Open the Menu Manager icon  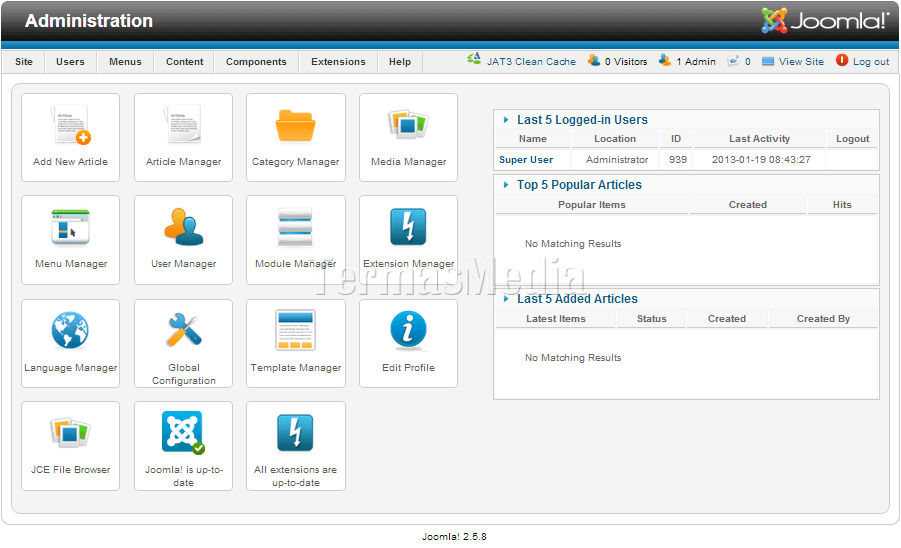(x=70, y=227)
